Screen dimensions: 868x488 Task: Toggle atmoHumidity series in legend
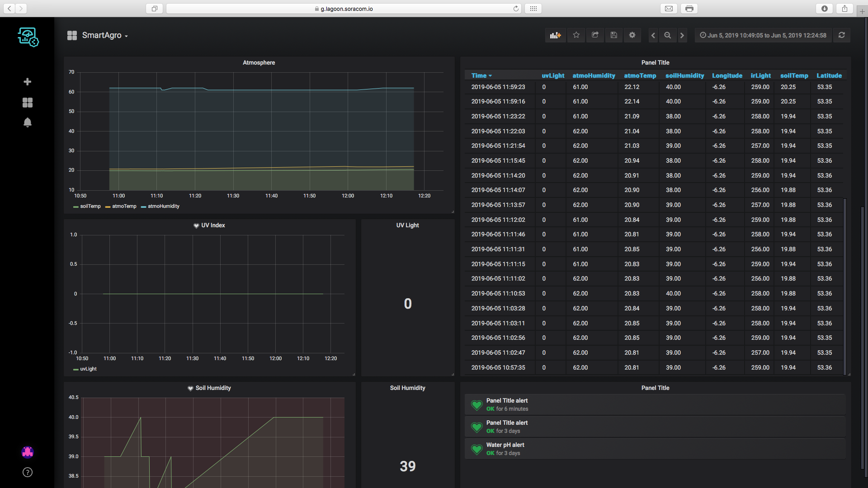[163, 206]
